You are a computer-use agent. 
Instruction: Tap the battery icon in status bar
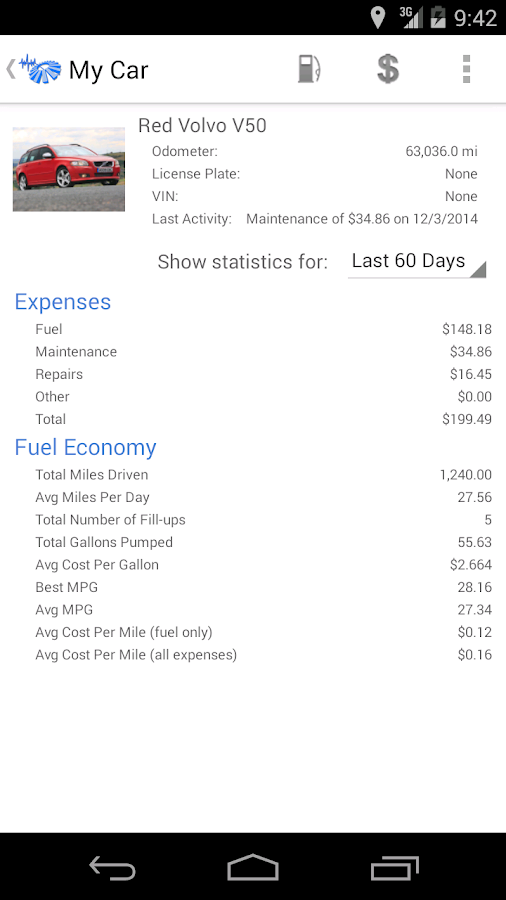[x=438, y=17]
